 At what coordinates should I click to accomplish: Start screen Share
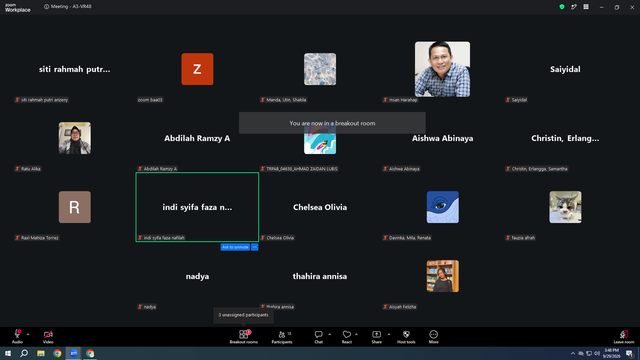point(376,336)
